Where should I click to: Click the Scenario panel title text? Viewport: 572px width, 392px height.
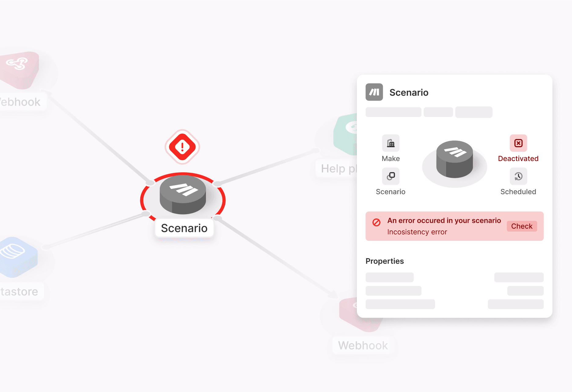pyautogui.click(x=409, y=92)
